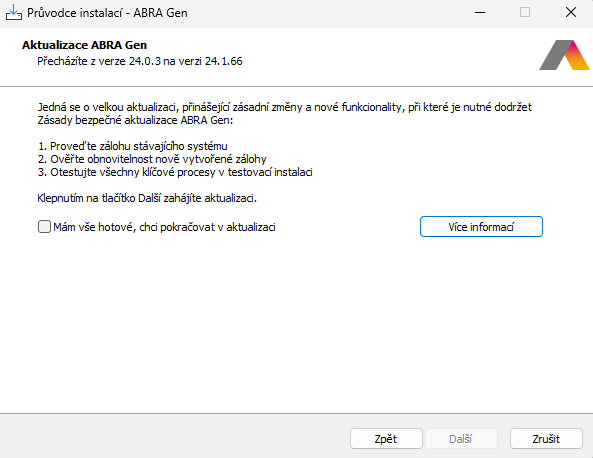This screenshot has width=593, height=458.
Task: Click the 'Další' button to continue
Action: pyautogui.click(x=461, y=439)
